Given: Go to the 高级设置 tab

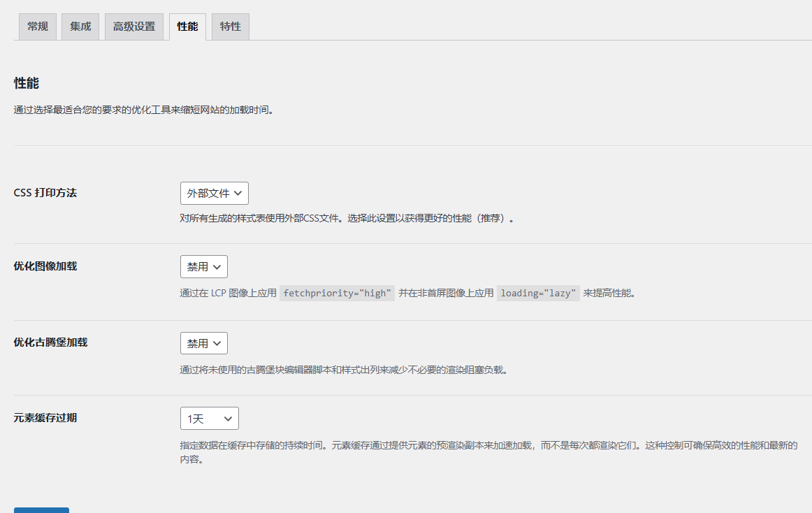Looking at the screenshot, I should [133, 25].
